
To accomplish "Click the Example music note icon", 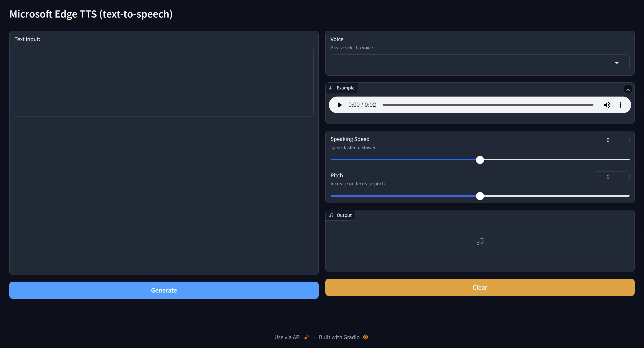I will point(331,88).
